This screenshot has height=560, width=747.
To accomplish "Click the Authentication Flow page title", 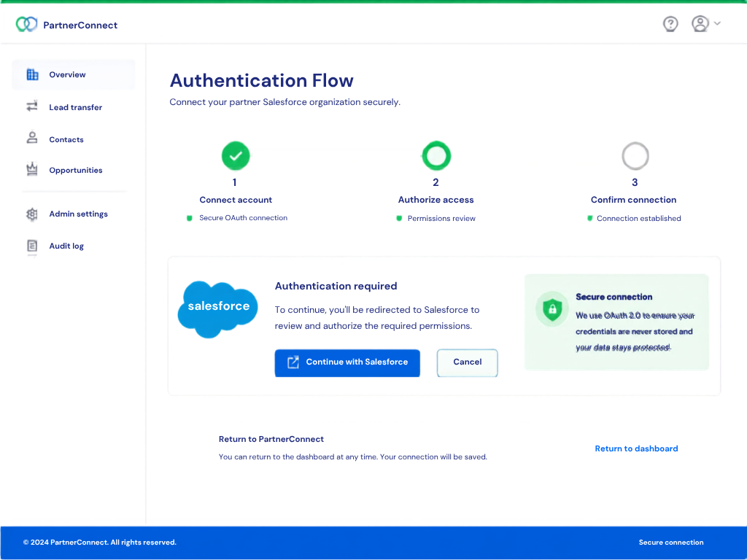I will (262, 80).
